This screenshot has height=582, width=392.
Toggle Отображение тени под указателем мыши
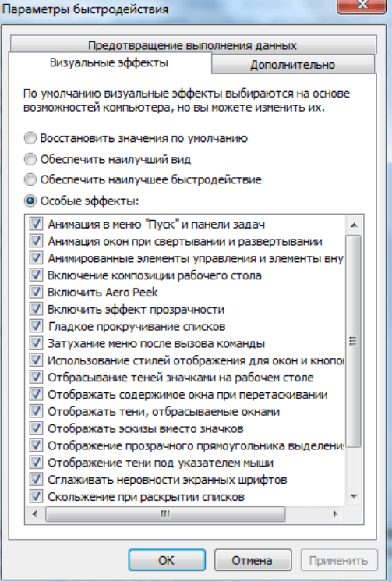[36, 463]
